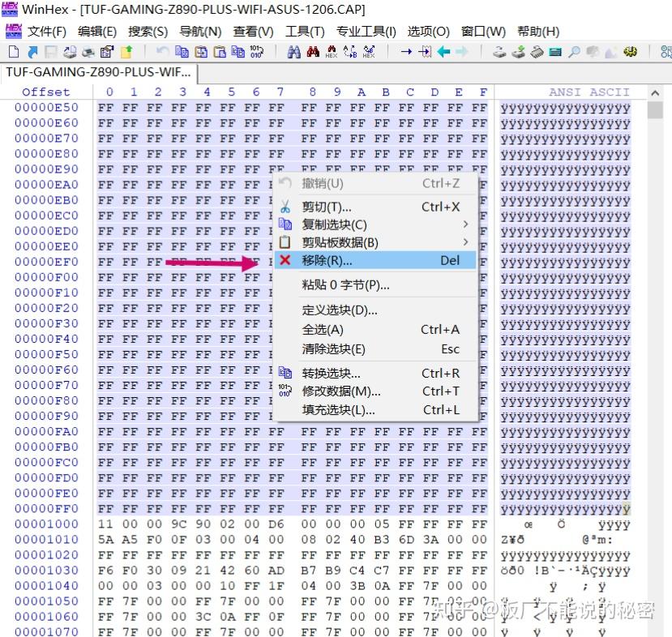The height and width of the screenshot is (637, 672).
Task: Click the scrollbar up arrow
Action: click(x=654, y=92)
